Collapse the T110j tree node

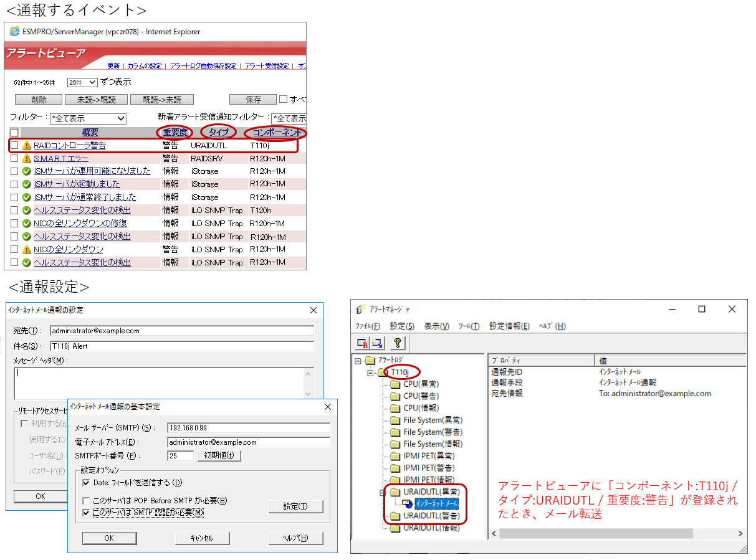pos(370,373)
